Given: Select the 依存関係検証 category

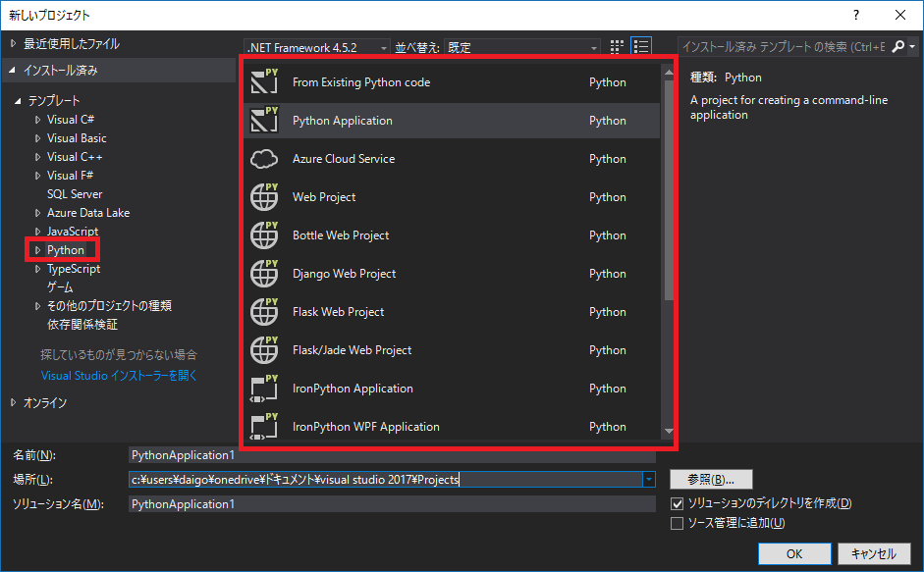Looking at the screenshot, I should coord(82,325).
